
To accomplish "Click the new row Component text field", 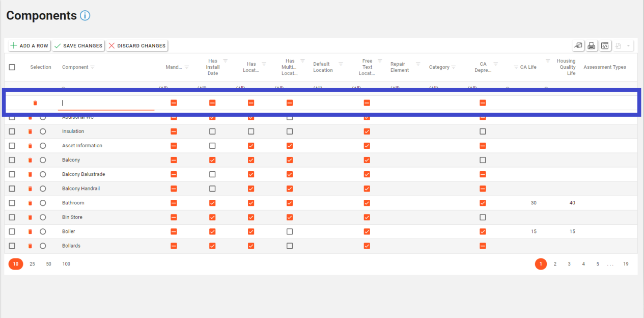I will point(106,103).
